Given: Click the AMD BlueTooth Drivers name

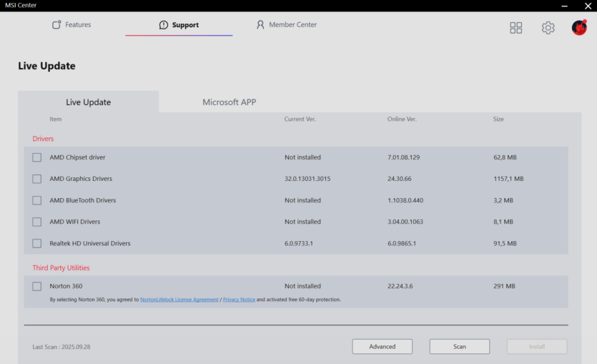Looking at the screenshot, I should tap(83, 200).
